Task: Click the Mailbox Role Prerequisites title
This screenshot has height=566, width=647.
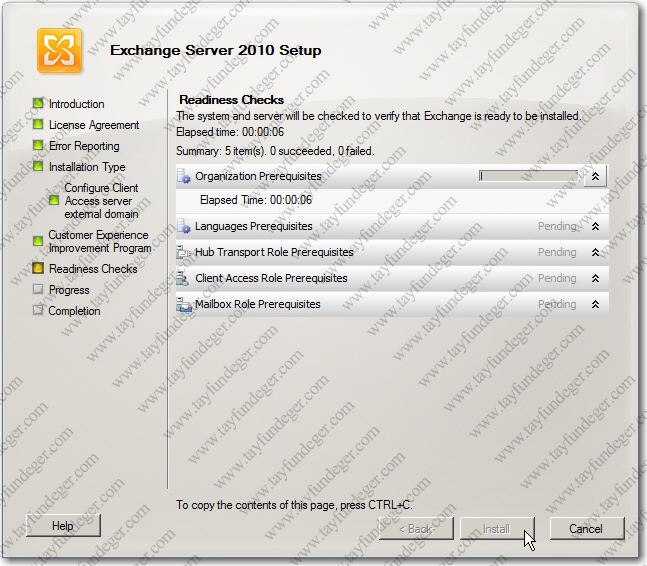Action: 257,304
